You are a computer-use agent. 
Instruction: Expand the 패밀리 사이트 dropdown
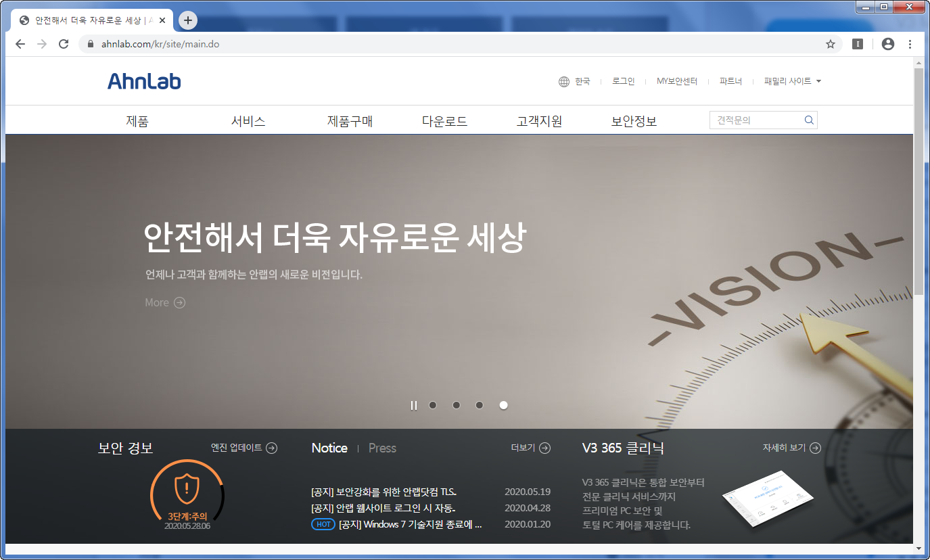point(793,81)
